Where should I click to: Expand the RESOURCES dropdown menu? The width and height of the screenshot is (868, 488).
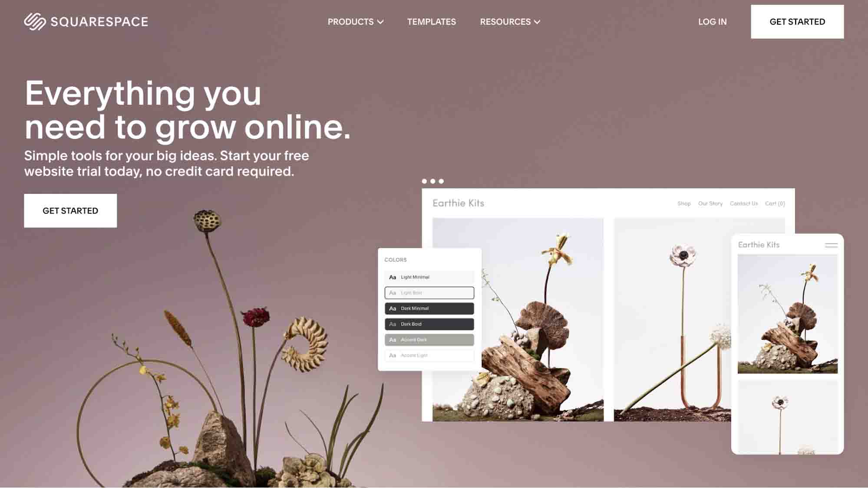click(x=510, y=21)
